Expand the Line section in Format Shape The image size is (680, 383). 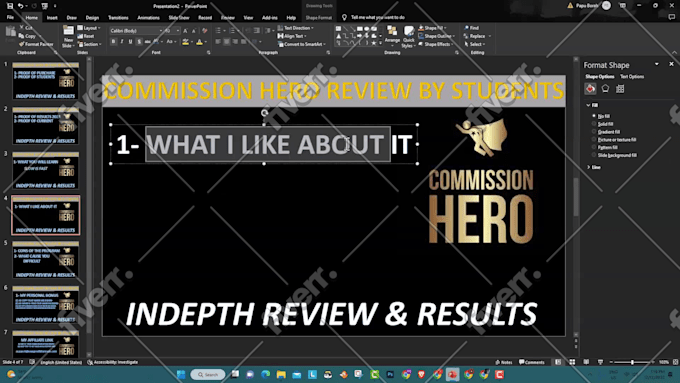[x=594, y=167]
